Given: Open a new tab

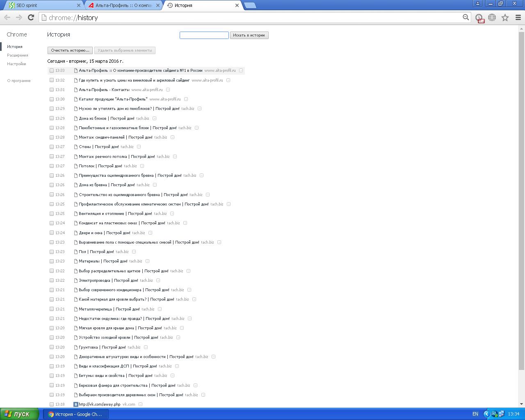Looking at the screenshot, I should pyautogui.click(x=250, y=5).
